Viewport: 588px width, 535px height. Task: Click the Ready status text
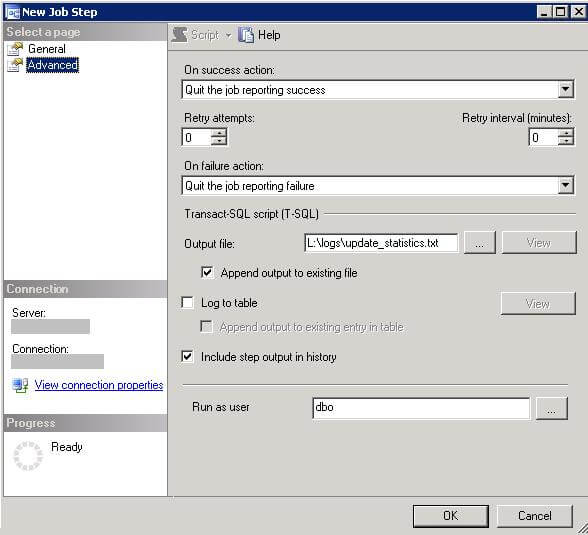[67, 447]
